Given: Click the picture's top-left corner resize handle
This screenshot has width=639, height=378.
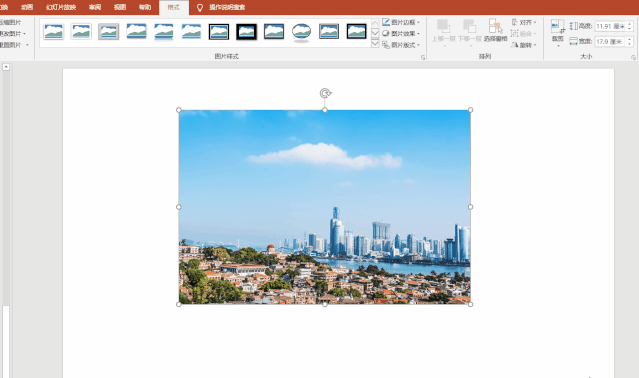Looking at the screenshot, I should point(178,110).
